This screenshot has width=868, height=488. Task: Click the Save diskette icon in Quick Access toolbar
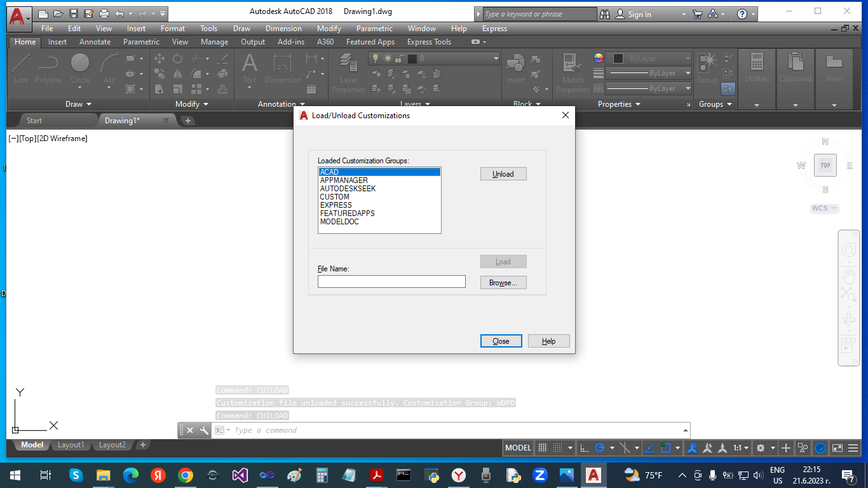[x=74, y=13]
